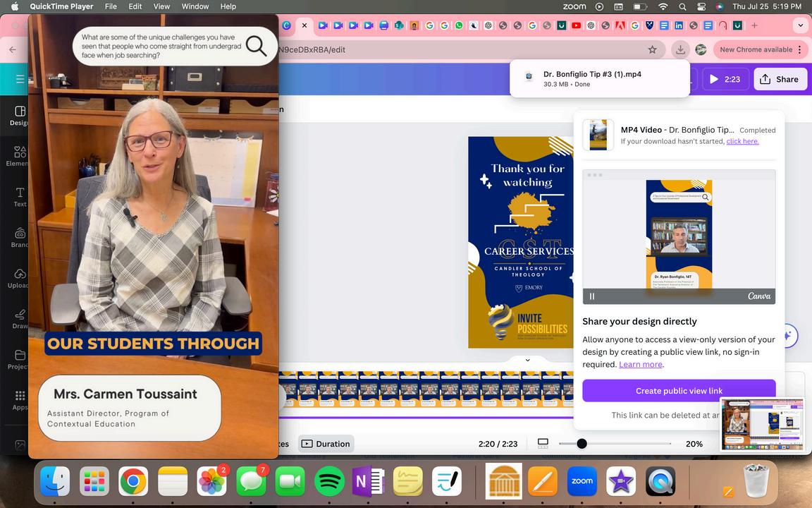Open the Projects panel in Canva sidebar
Viewport: 812px width, 508px height.
coord(19,359)
